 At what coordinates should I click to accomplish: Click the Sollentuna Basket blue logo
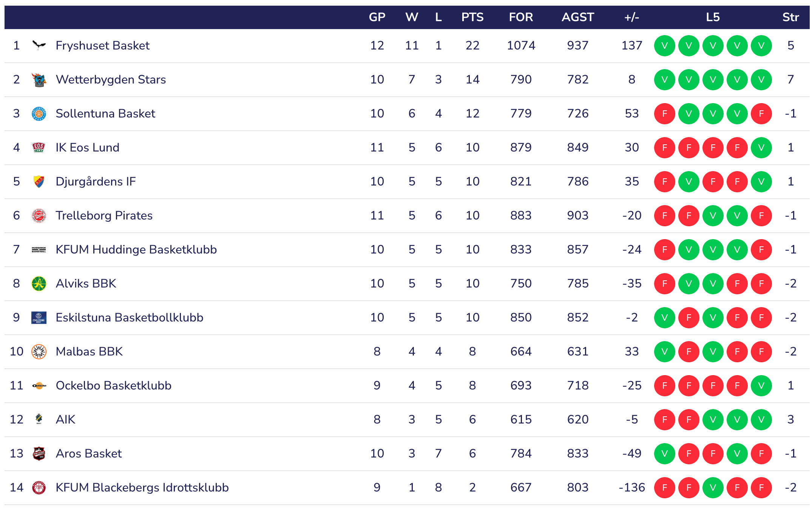(39, 114)
